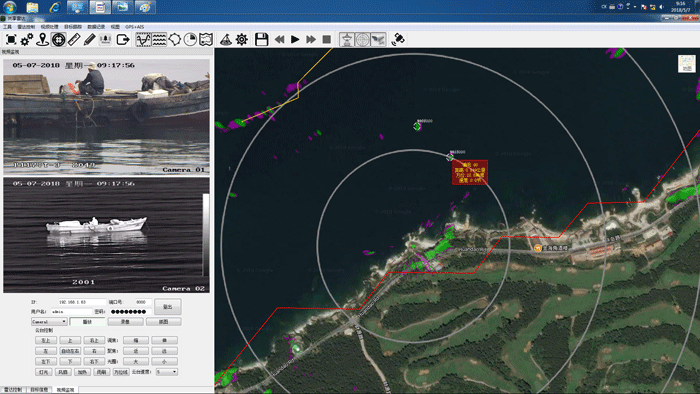The height and width of the screenshot is (394, 700).
Task: Open the single gear configuration icon
Action: point(242,40)
